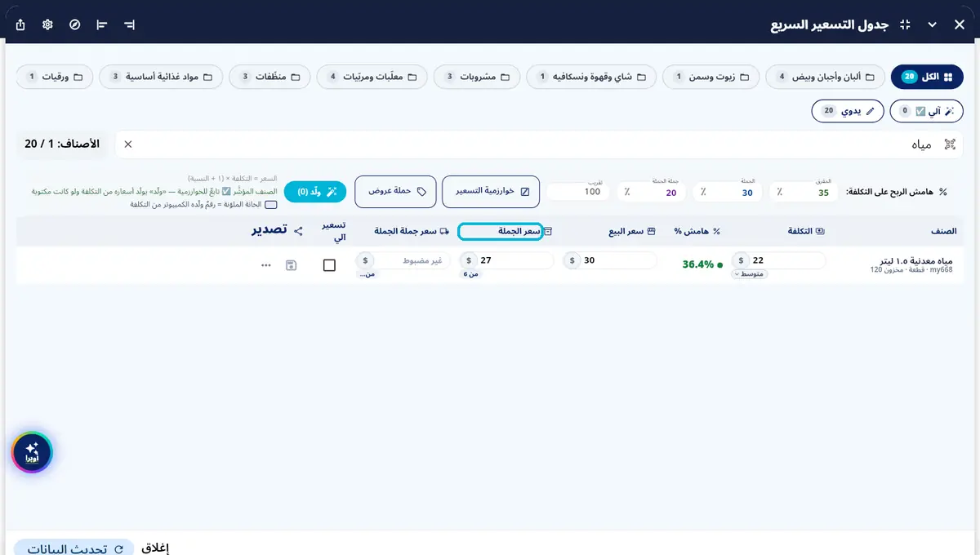This screenshot has height=555, width=980.
Task: Collapse the panel with the header chevron
Action: [x=932, y=24]
